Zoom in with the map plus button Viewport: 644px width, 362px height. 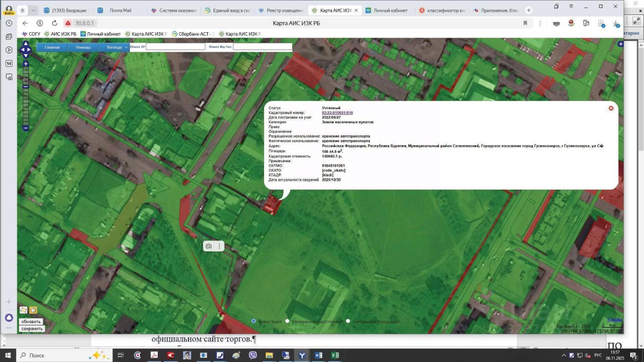tap(26, 64)
